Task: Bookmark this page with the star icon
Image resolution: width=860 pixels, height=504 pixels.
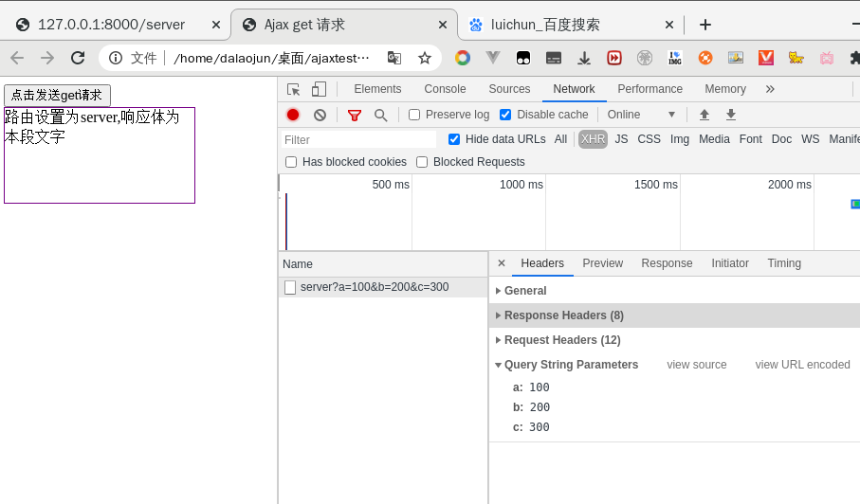Action: (425, 58)
